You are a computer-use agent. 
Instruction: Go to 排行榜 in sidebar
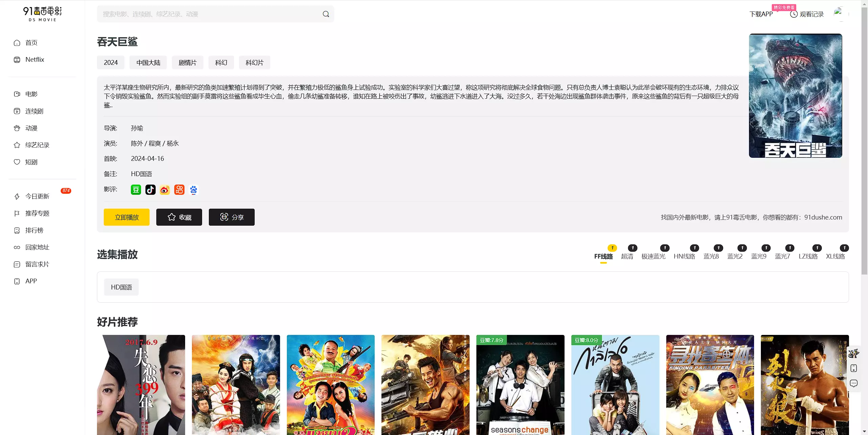click(34, 230)
